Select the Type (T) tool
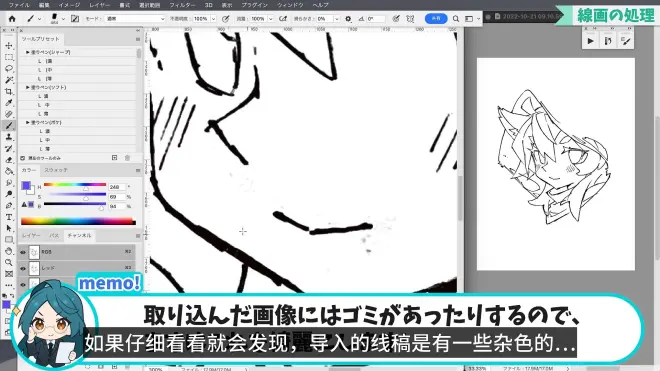The image size is (660, 371). pyautogui.click(x=9, y=217)
